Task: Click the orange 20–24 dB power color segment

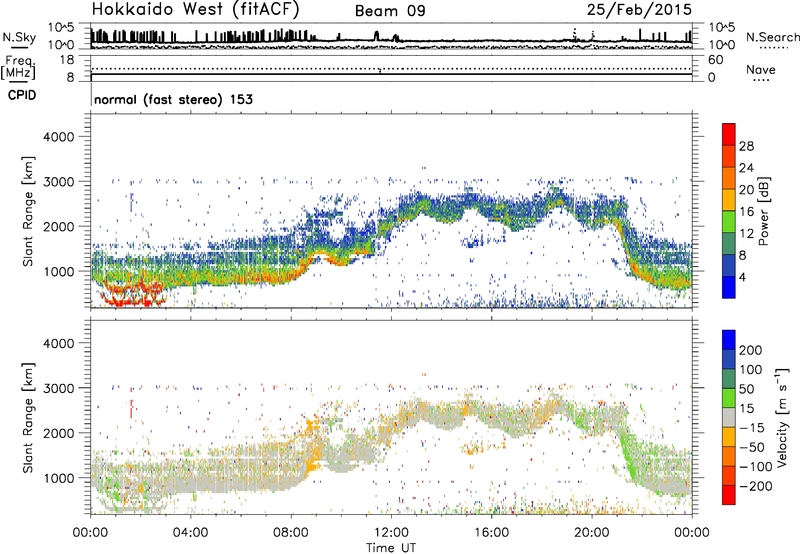Action: point(729,178)
